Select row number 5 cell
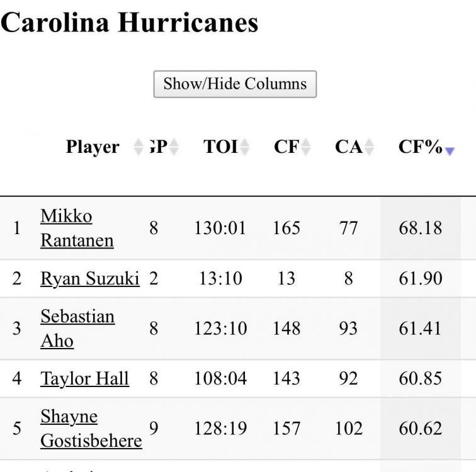Image resolution: width=476 pixels, height=472 pixels. [17, 428]
